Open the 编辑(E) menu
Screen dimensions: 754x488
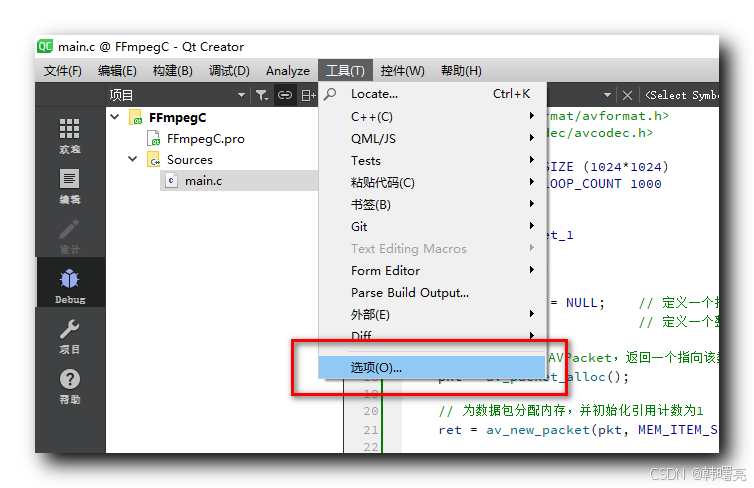(117, 71)
